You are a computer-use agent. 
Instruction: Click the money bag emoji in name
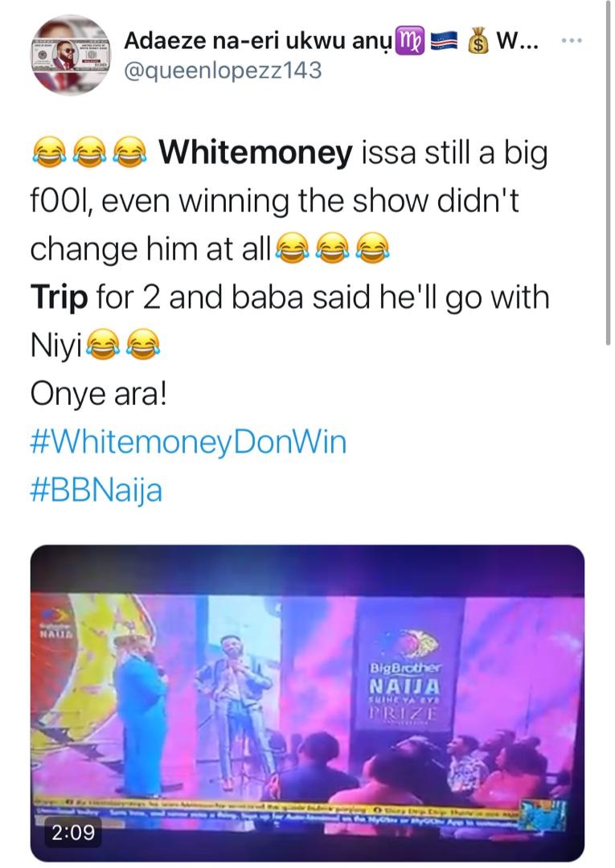point(479,40)
